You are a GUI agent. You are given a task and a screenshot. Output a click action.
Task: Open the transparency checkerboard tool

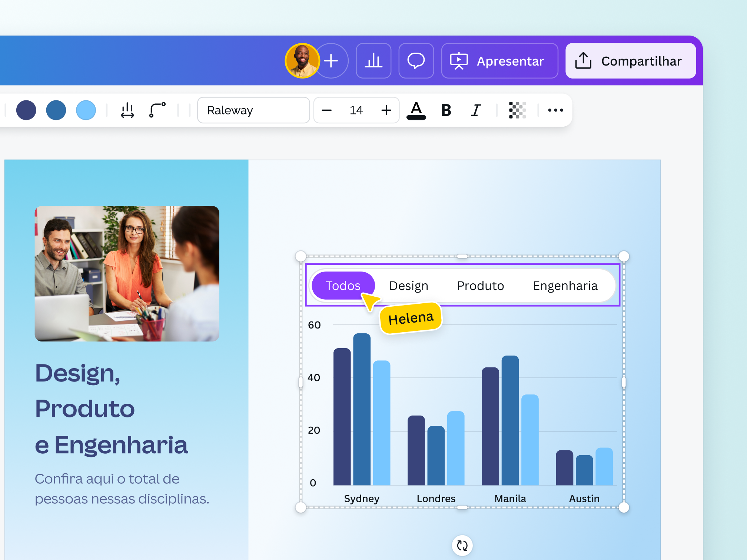tap(517, 110)
